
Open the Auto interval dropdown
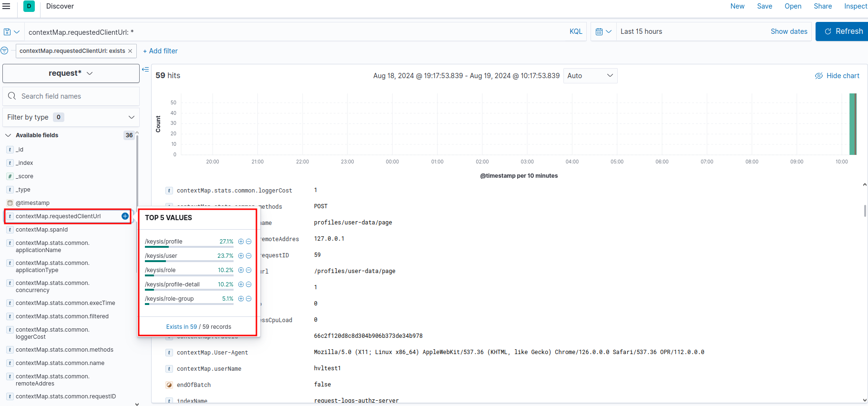click(590, 76)
